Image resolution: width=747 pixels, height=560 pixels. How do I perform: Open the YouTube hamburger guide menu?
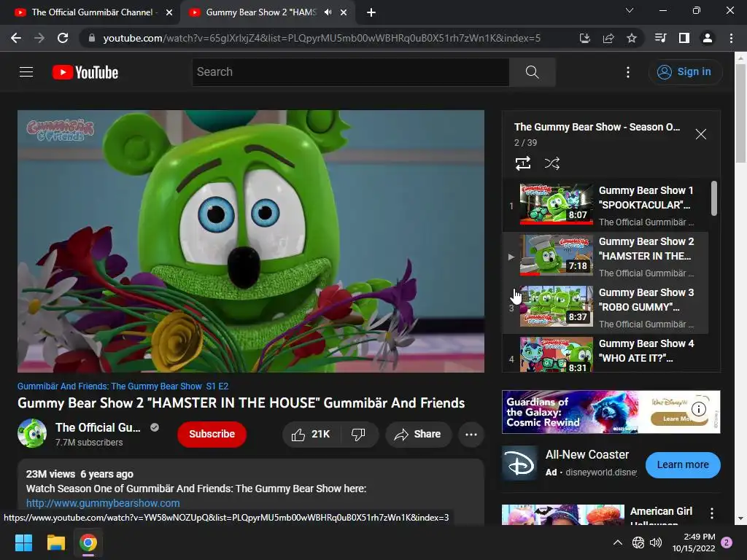(x=26, y=72)
